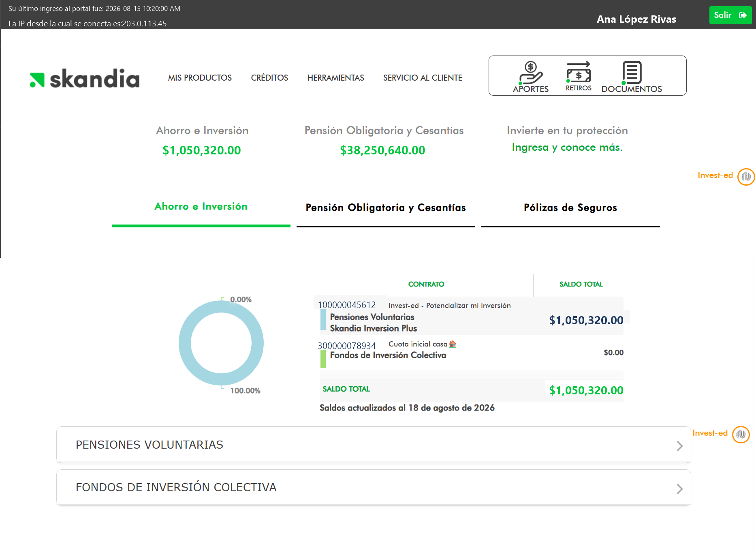756x552 pixels.
Task: Click the Ahorro e Inversión summary heading
Action: coord(202,131)
